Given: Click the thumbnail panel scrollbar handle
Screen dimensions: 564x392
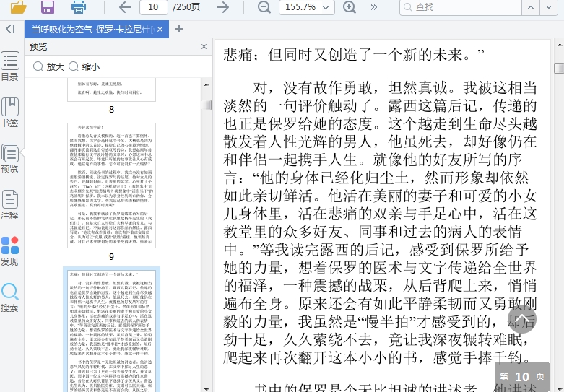Looking at the screenshot, I should coord(206,105).
